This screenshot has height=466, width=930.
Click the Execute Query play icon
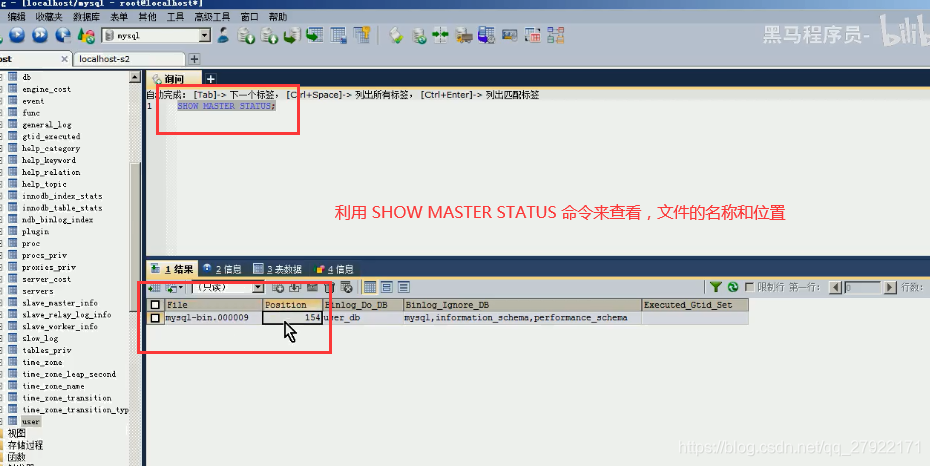point(17,36)
